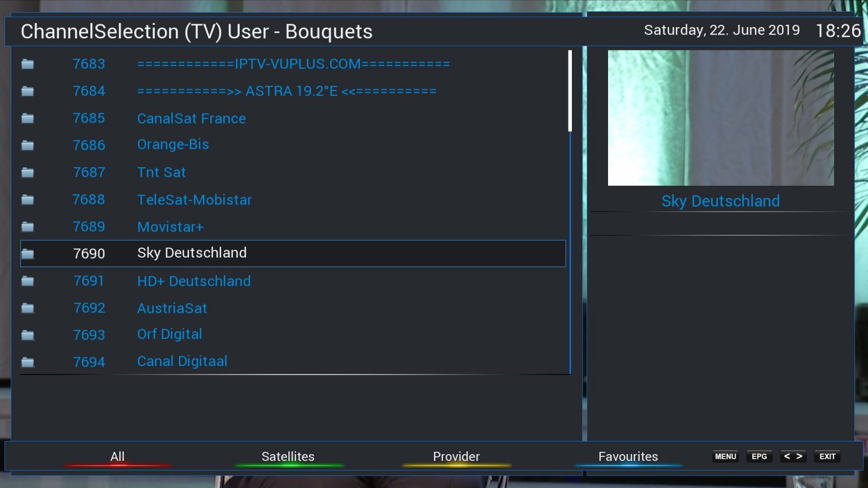Click the folder icon for bouquet 7686
The width and height of the screenshot is (868, 488).
28,146
